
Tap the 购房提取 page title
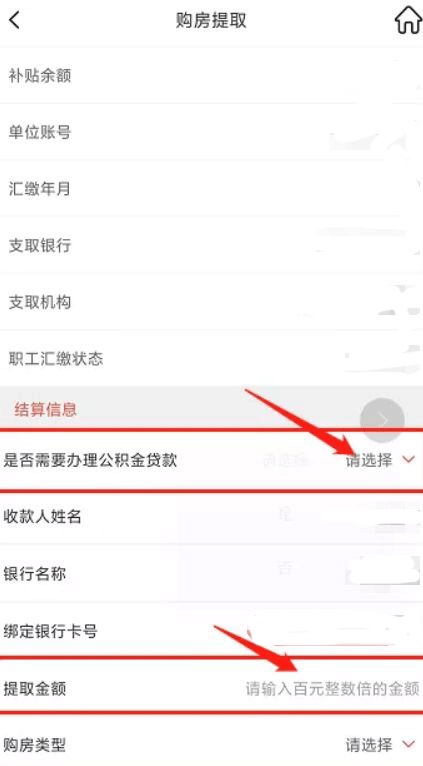(x=211, y=21)
